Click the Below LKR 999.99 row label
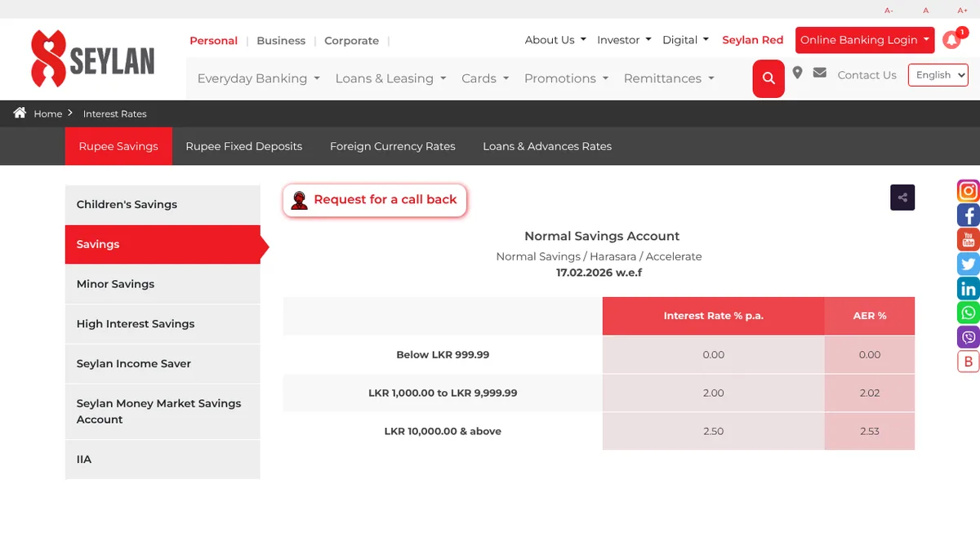The width and height of the screenshot is (980, 551). [443, 354]
